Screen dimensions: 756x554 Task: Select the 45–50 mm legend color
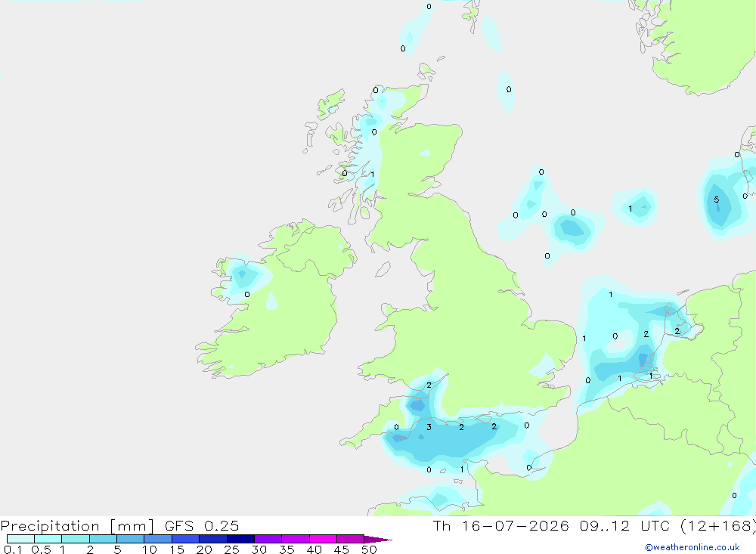[x=350, y=539]
